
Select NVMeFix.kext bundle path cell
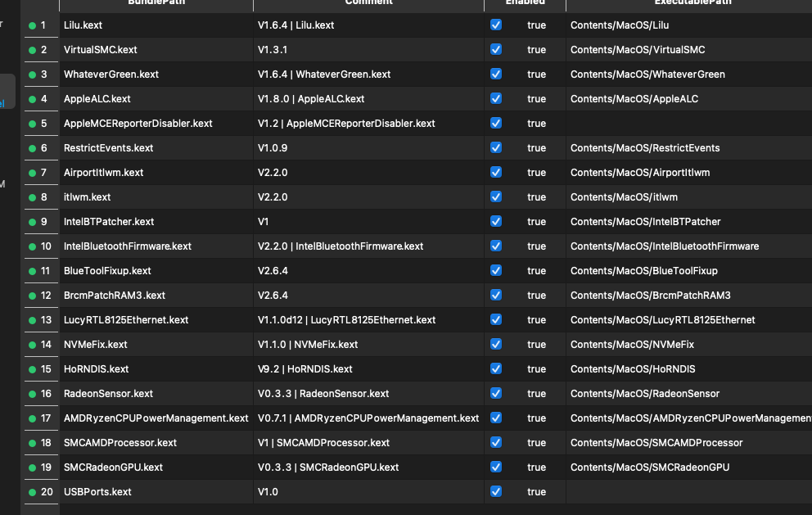pos(156,344)
